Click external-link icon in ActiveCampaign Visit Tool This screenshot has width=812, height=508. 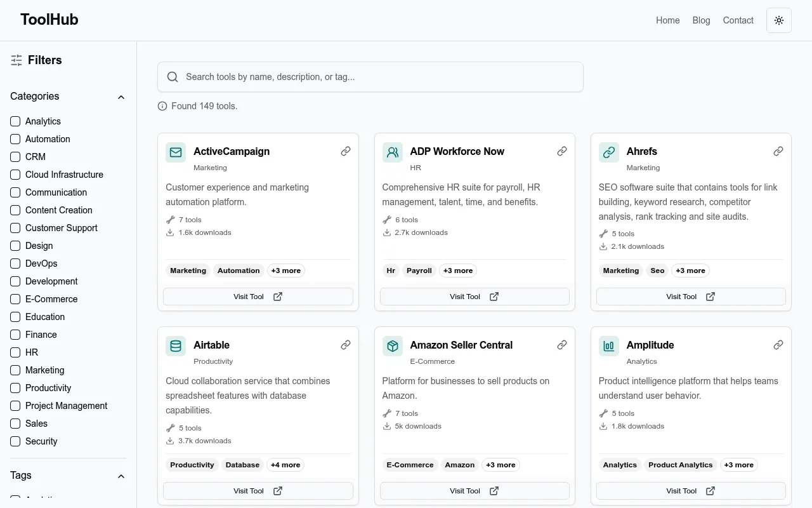(278, 297)
